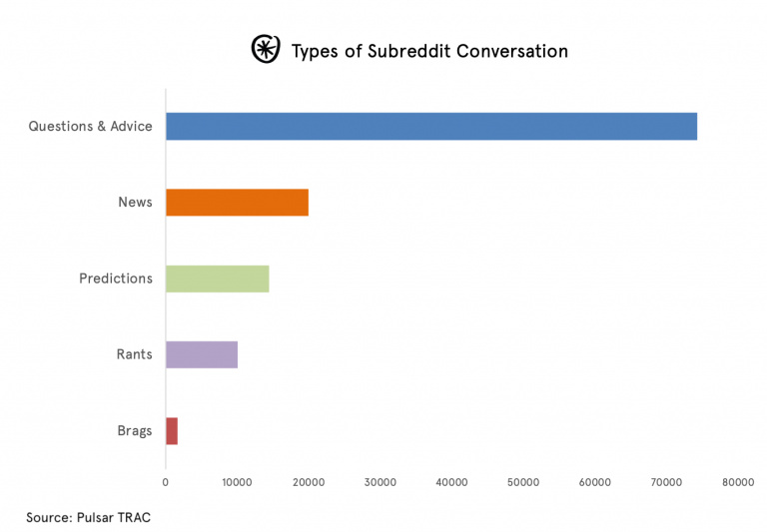Select the 'Predictions' category label
Image resolution: width=767 pixels, height=532 pixels.
[x=116, y=278]
